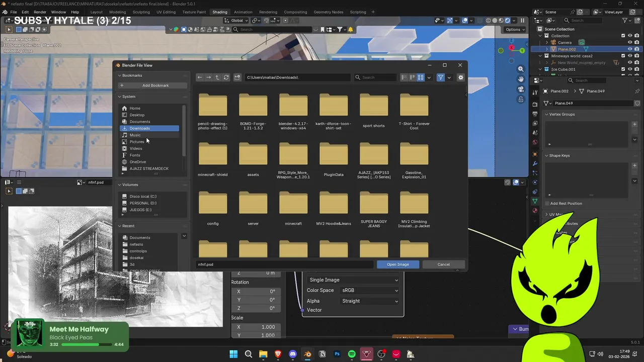Go back in file browser history

pyautogui.click(x=200, y=77)
